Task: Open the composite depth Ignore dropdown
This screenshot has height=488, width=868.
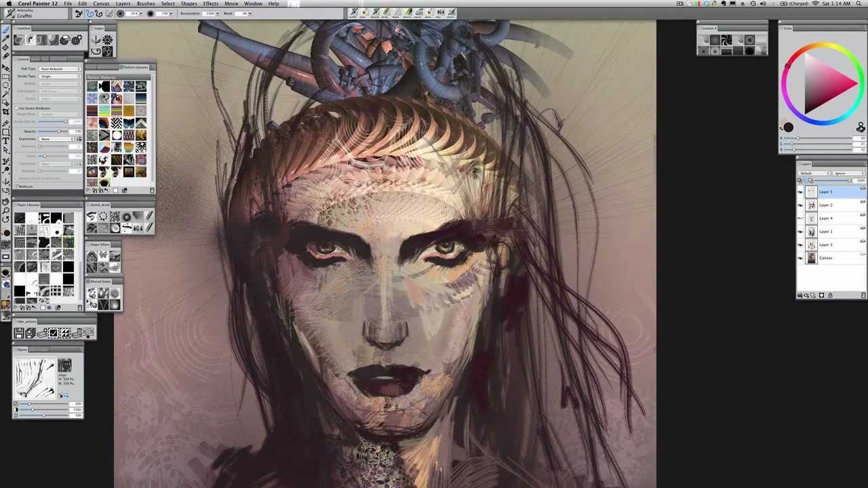Action: click(x=849, y=174)
